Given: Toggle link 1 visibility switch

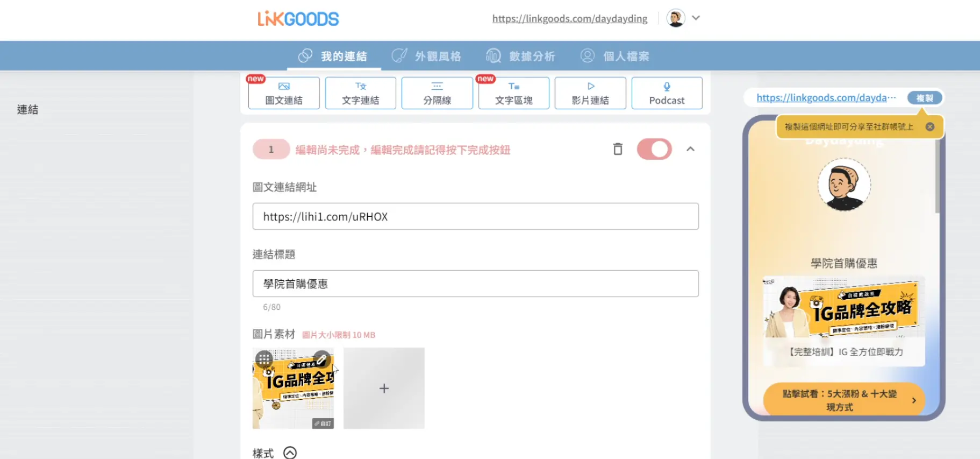Looking at the screenshot, I should click(654, 149).
